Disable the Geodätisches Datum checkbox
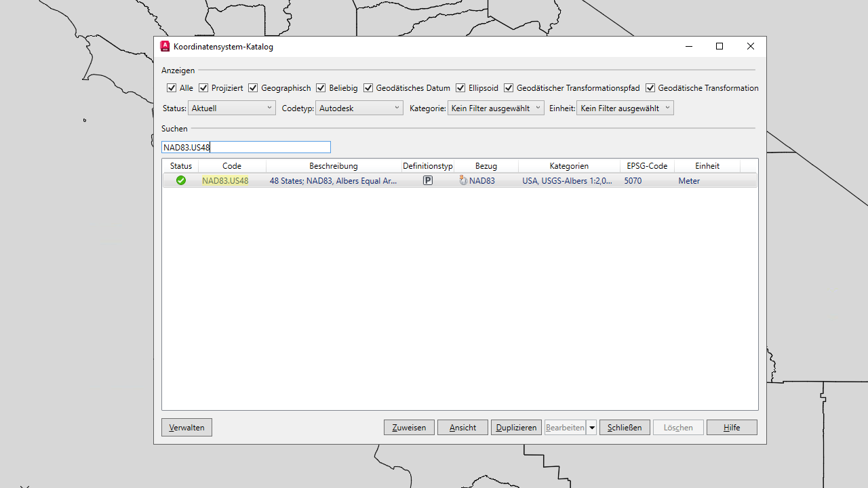Viewport: 868px width, 488px height. 368,88
